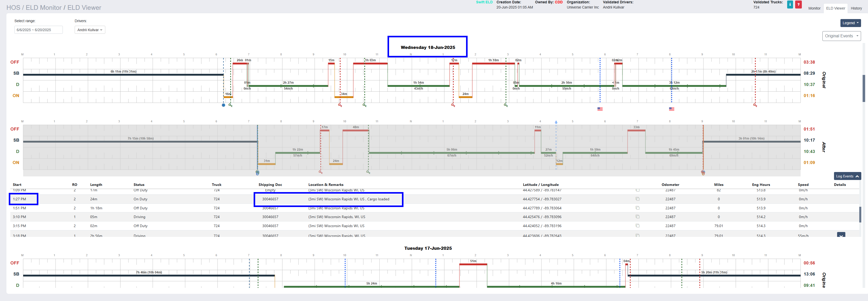Click the green key marker beside the blue gear on the Original graph
Image resolution: width=868 pixels, height=301 pixels.
[230, 105]
